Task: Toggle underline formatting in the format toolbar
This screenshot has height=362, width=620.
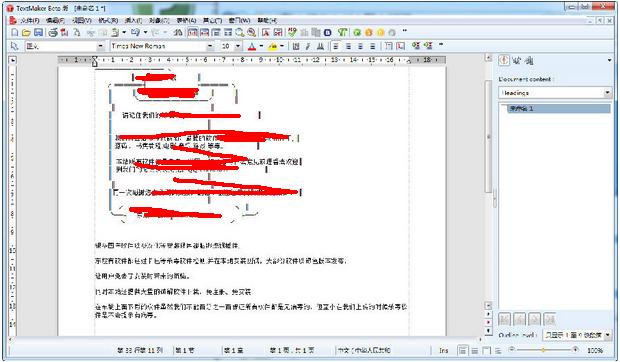Action: [x=320, y=46]
